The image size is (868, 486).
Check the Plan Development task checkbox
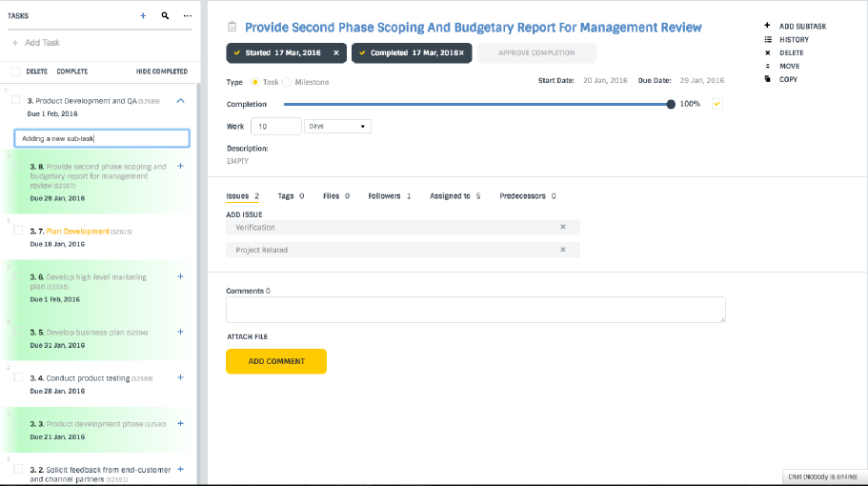point(18,231)
